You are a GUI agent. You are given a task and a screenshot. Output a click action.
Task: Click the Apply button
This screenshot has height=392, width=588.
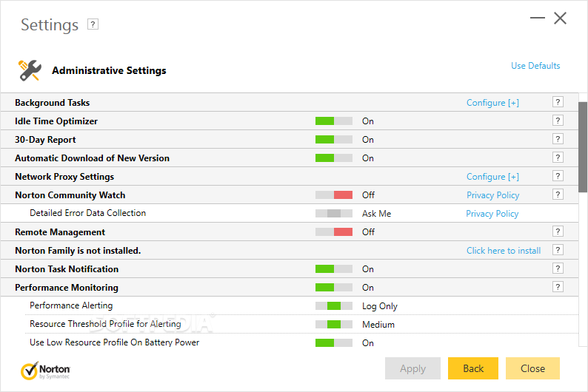pyautogui.click(x=412, y=368)
